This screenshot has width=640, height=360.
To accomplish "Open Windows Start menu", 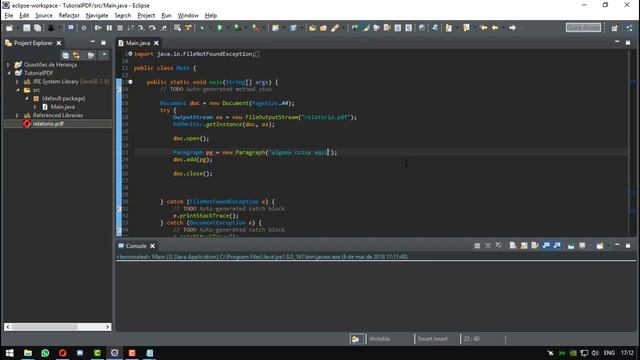I will pos(9,353).
